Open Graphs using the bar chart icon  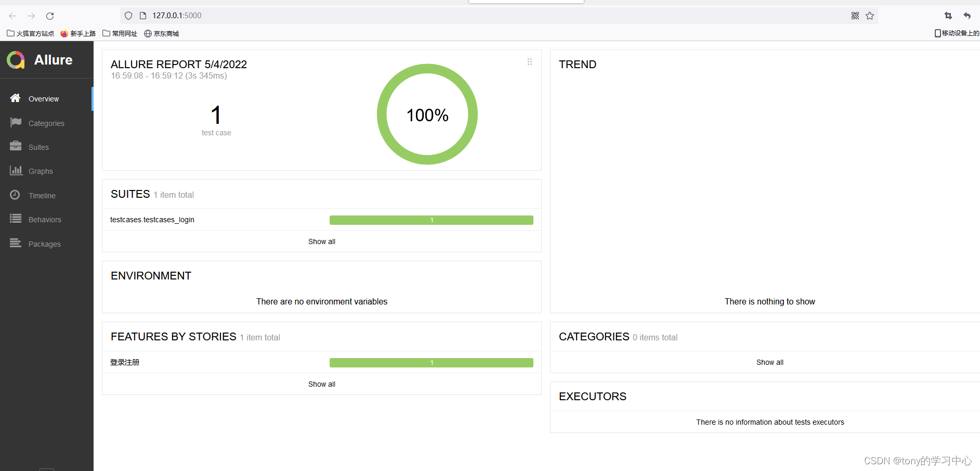[16, 171]
